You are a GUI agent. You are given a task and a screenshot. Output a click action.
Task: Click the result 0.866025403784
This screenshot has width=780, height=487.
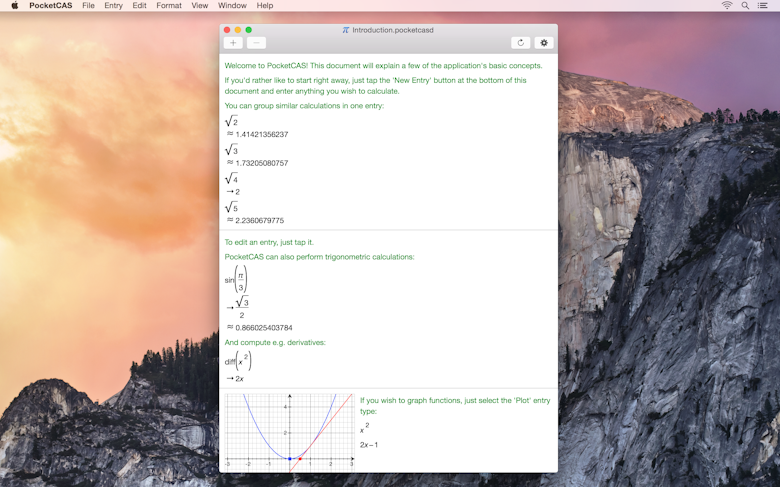click(x=264, y=328)
